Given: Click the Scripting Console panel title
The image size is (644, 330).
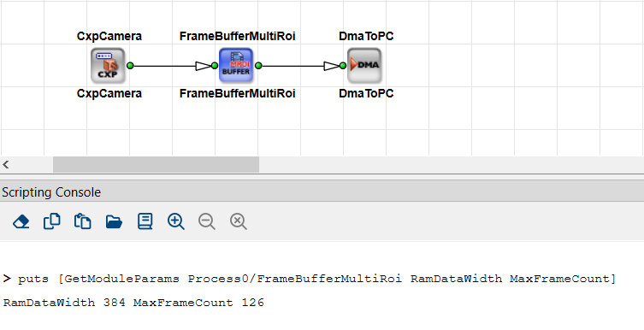Looking at the screenshot, I should tap(51, 192).
